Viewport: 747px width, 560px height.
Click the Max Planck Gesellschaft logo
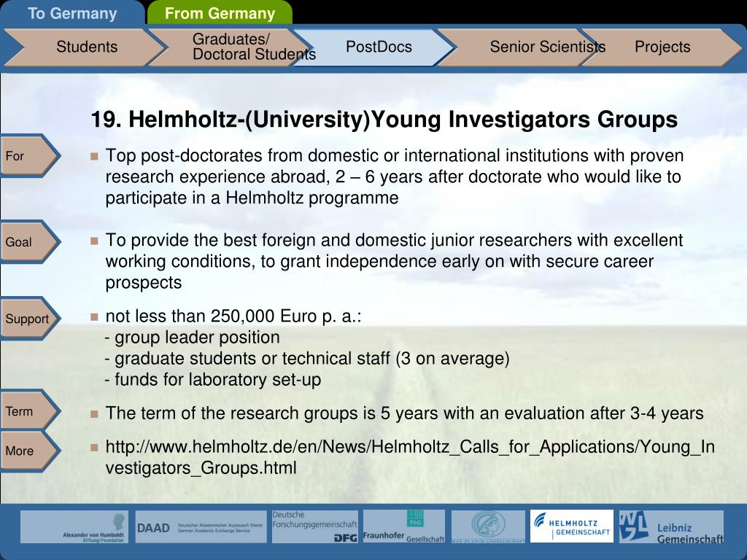click(488, 526)
